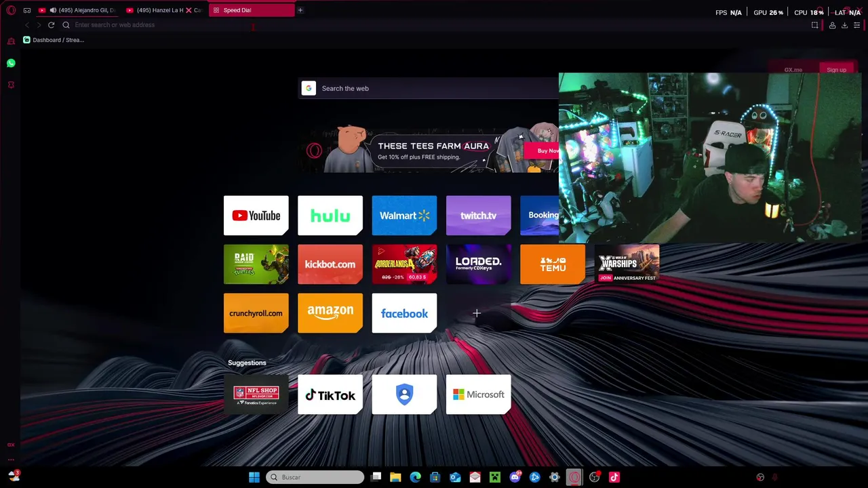Open the Amazon speed dial tile
868x488 pixels.
[330, 313]
